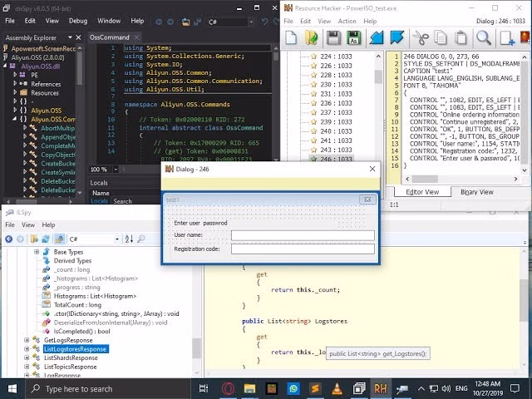The width and height of the screenshot is (532, 399).
Task: Open file icon in Resource Hacker toolbar
Action: [311, 37]
